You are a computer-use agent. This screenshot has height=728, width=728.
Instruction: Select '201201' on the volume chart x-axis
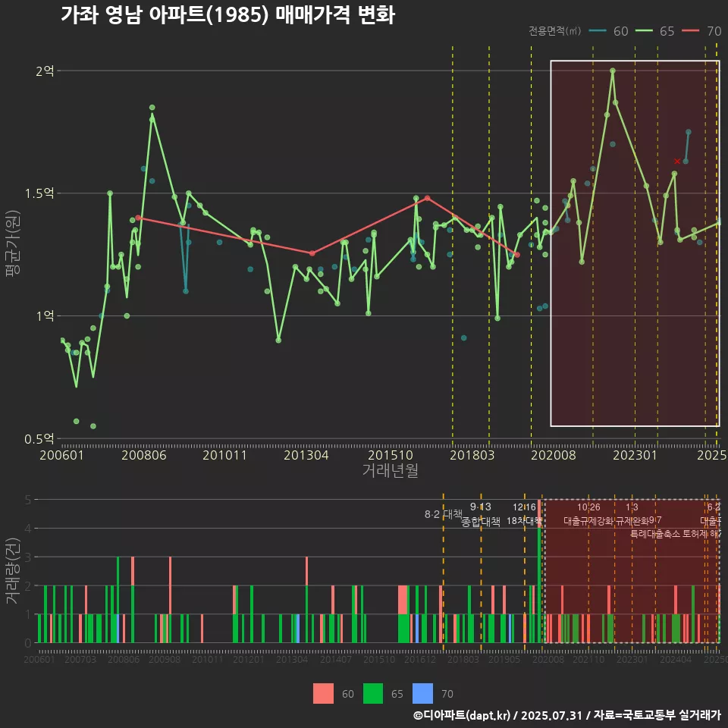249,659
